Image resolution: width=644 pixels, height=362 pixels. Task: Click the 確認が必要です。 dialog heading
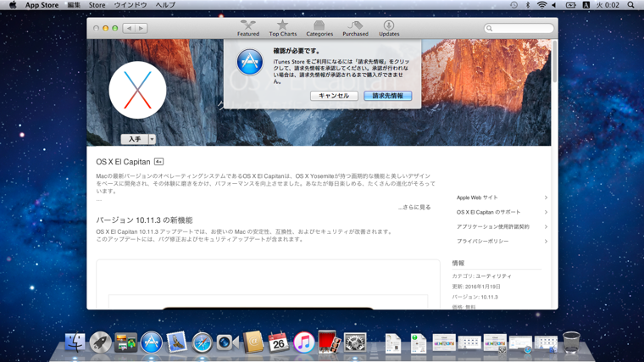tap(297, 51)
